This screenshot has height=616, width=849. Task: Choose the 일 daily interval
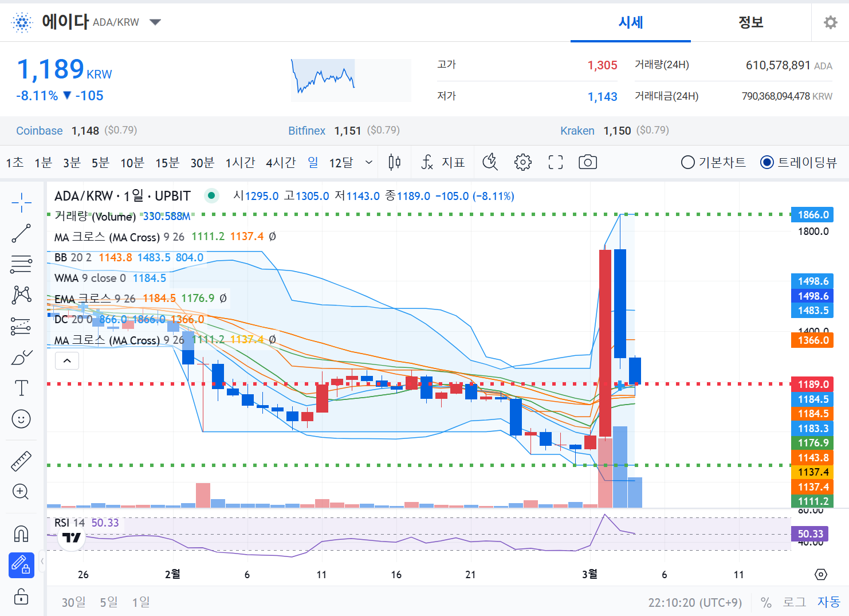tap(313, 163)
